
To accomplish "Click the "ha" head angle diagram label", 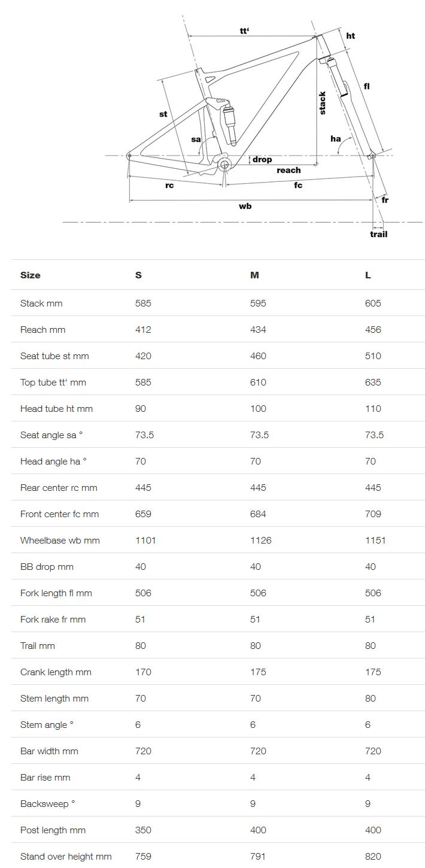I will point(336,139).
